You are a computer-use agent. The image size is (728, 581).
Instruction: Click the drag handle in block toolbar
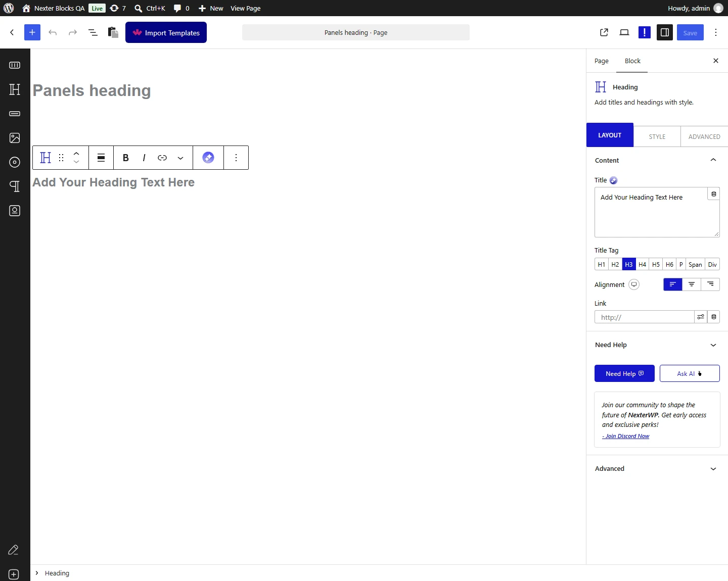tap(61, 158)
